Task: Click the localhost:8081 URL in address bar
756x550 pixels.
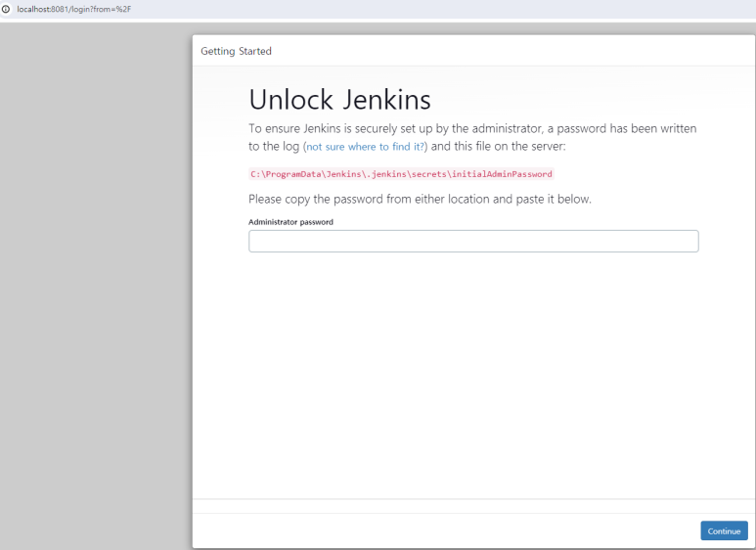Action: (73, 9)
